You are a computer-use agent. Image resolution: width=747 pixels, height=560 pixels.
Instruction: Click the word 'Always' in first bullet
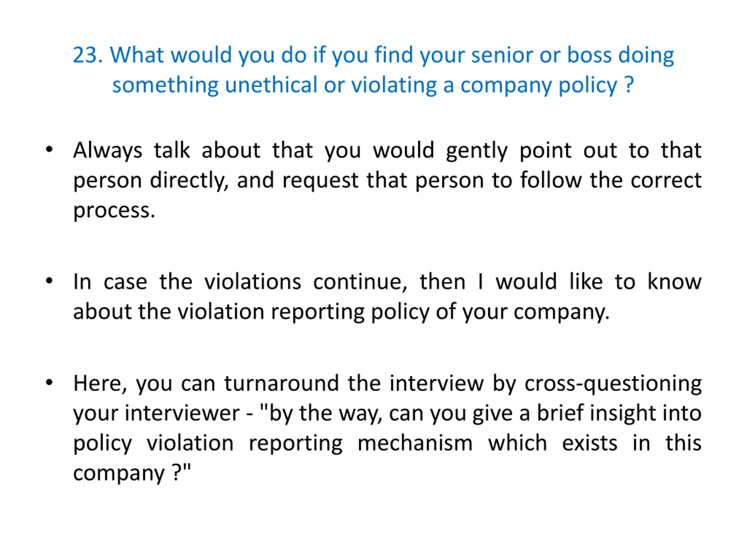pyautogui.click(x=108, y=151)
